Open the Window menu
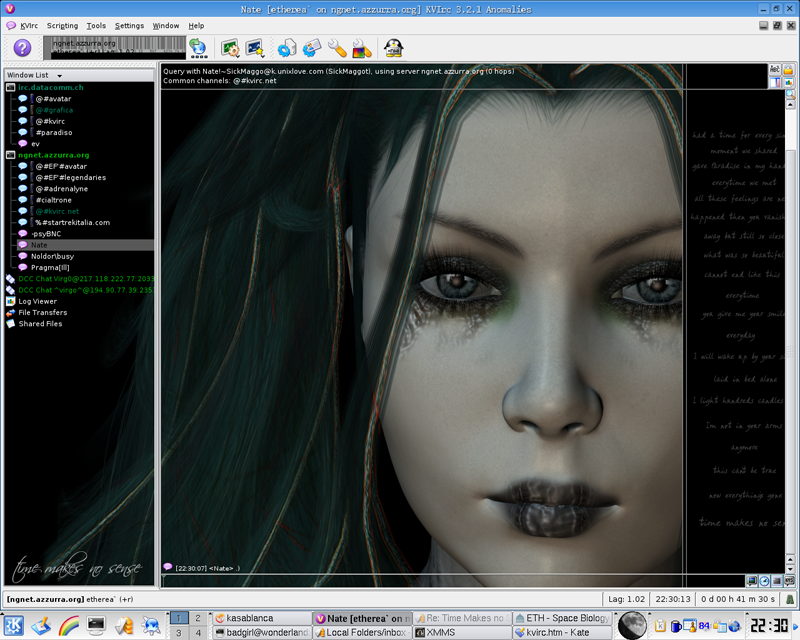 point(166,26)
